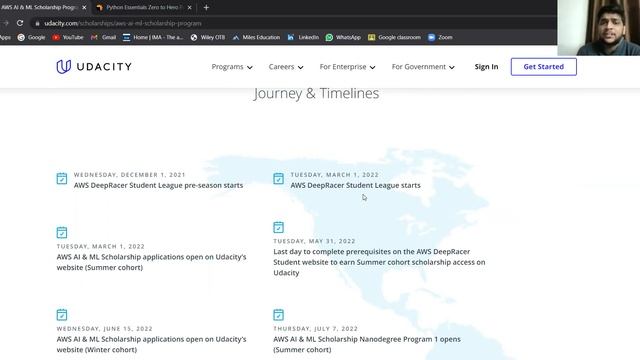
Task: Open the YouTube bookmark
Action: (68, 37)
